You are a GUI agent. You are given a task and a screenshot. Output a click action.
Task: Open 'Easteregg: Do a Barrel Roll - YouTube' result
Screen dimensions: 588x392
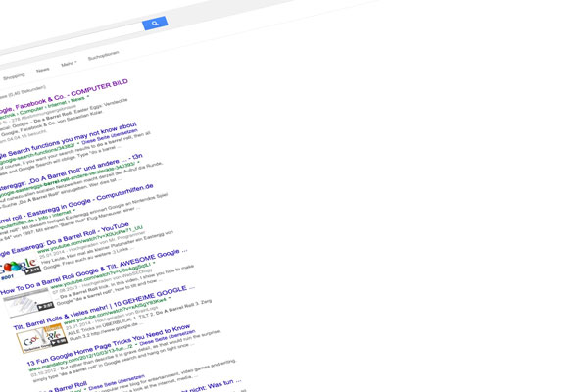click(65, 240)
